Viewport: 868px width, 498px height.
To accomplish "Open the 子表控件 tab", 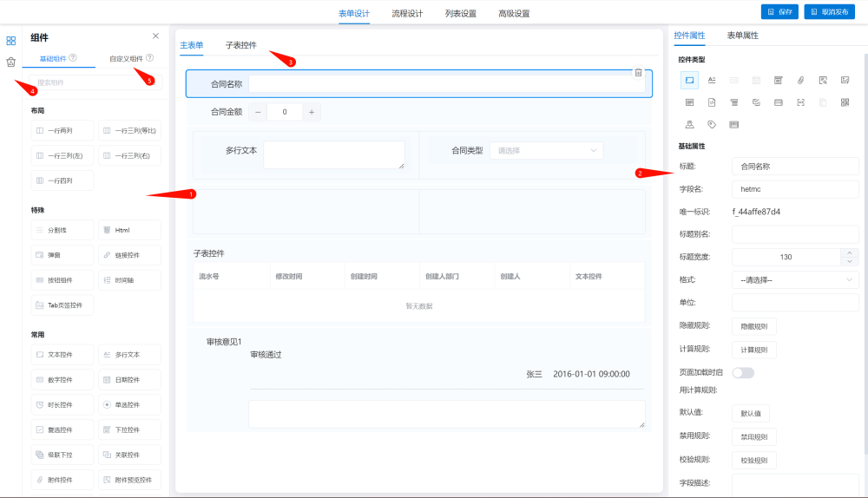I will (x=240, y=44).
